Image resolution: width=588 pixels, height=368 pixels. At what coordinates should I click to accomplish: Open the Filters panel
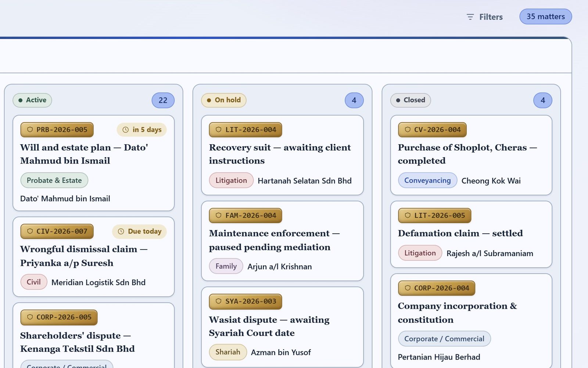(484, 17)
